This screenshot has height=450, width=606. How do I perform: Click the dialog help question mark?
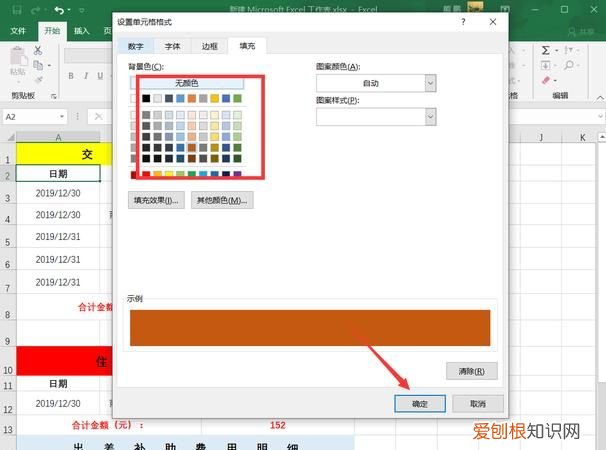[463, 22]
